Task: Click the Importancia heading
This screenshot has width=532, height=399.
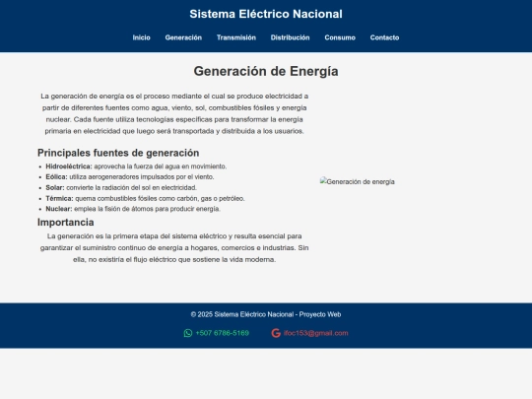Action: point(65,223)
